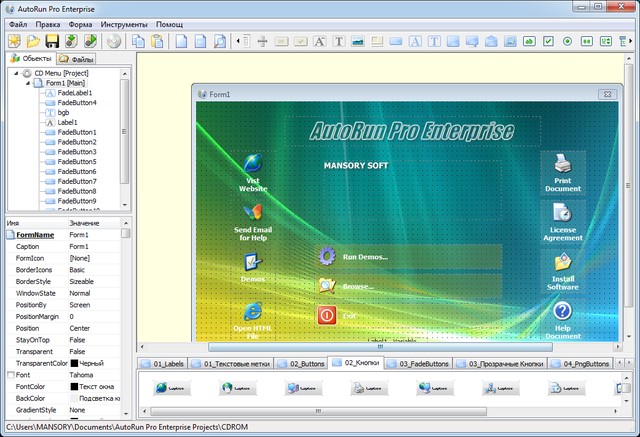Click the radio button component in toolbar
This screenshot has height=437, width=640.
tap(568, 41)
